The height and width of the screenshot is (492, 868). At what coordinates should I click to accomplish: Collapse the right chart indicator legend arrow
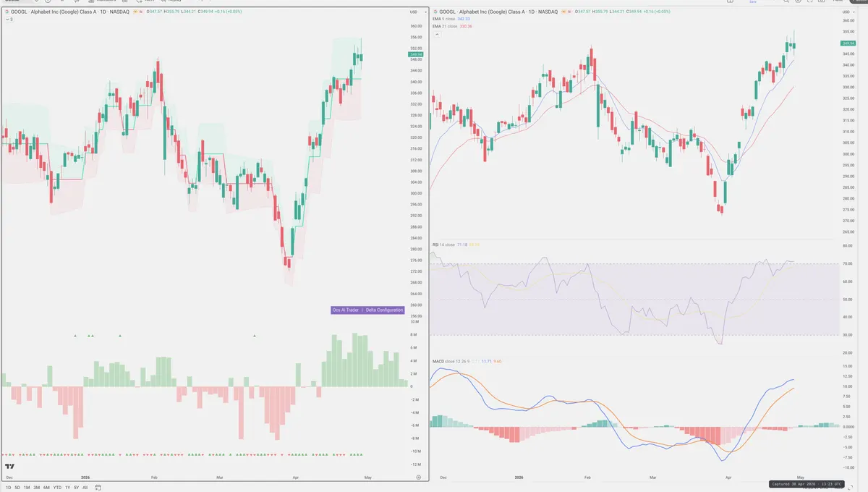pyautogui.click(x=437, y=34)
